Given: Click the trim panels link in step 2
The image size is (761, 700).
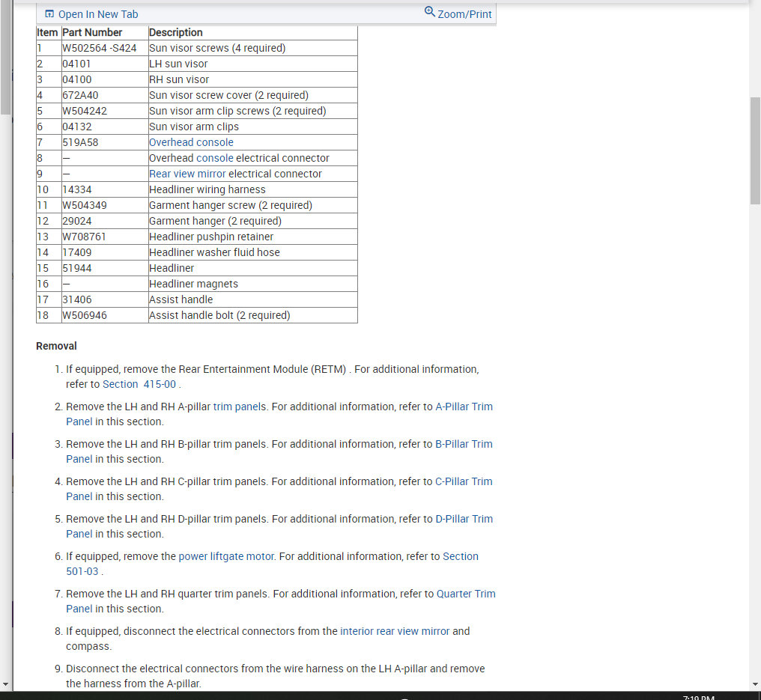Looking at the screenshot, I should [239, 407].
